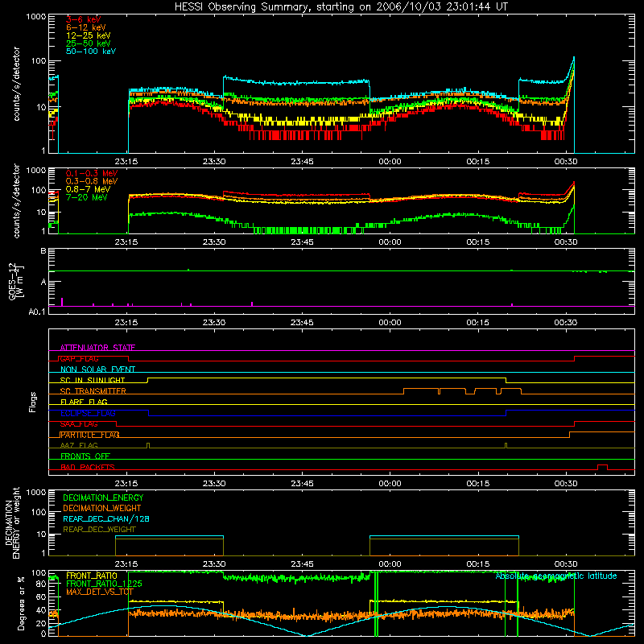Click the Flags panel axis label
The image size is (644, 644).
(33, 402)
